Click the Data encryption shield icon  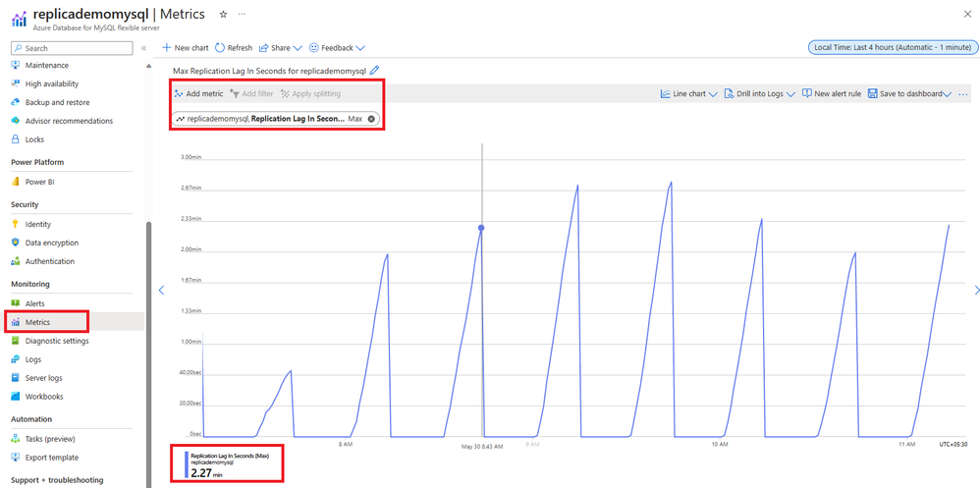point(16,244)
